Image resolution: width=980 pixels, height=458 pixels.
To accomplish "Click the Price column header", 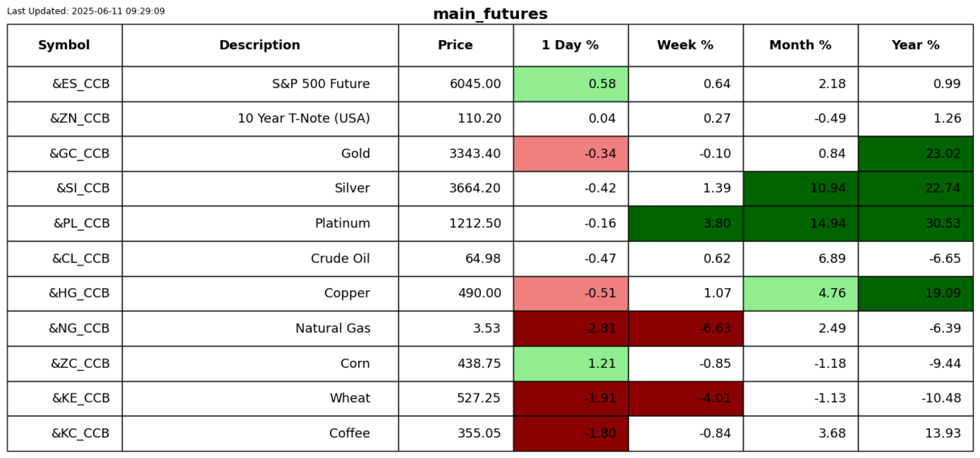I will point(455,45).
